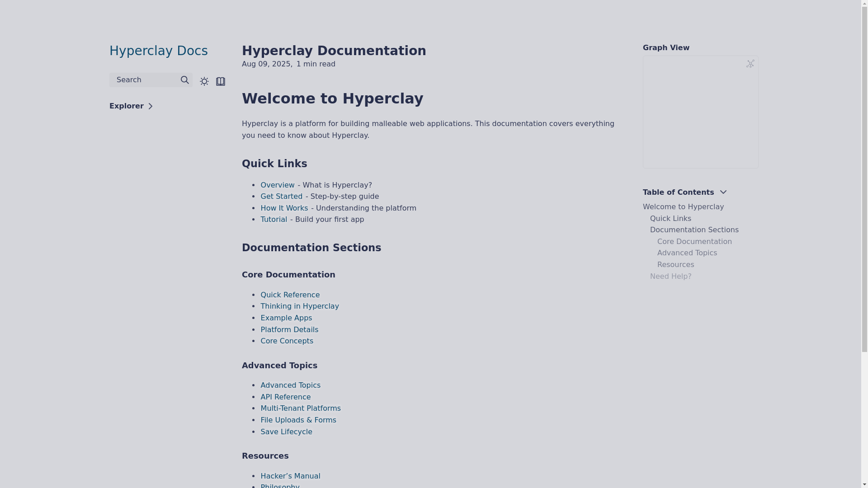Open the Get Started link
This screenshot has height=488, width=868.
tap(282, 197)
